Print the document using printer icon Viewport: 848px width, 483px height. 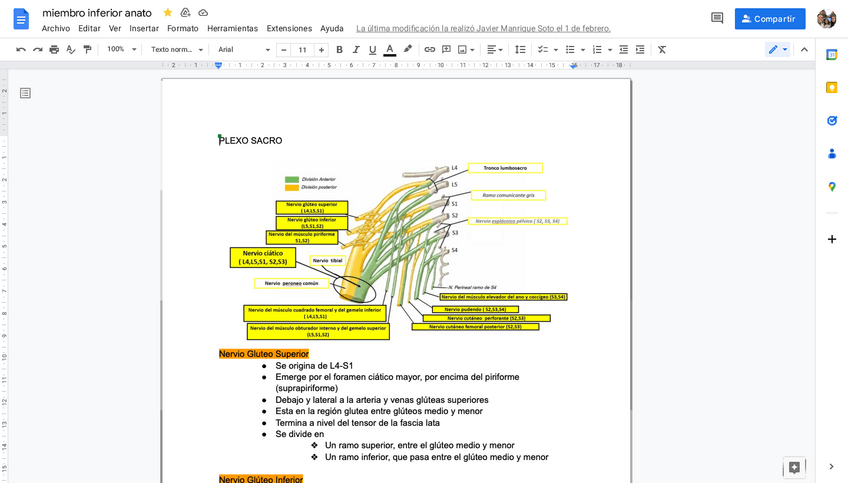(54, 49)
